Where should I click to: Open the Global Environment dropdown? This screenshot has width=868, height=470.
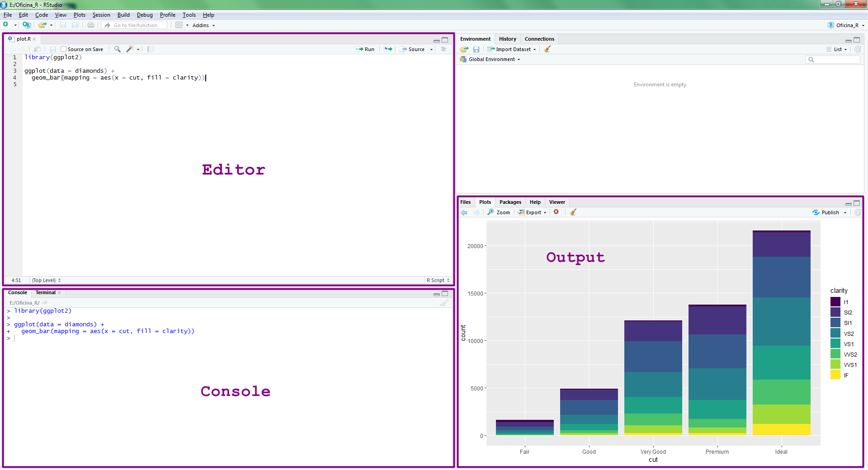(494, 59)
